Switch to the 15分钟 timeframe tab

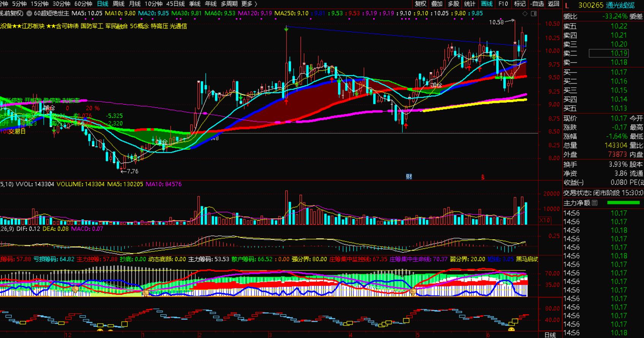coord(40,4)
